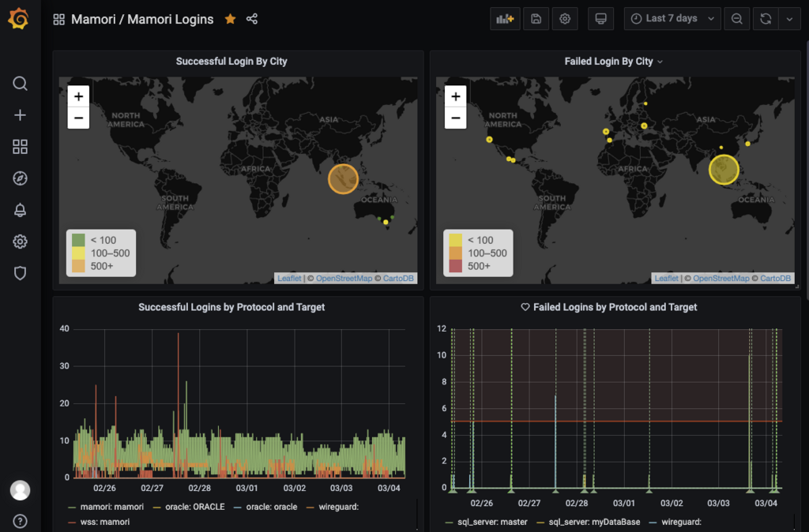Viewport: 809px width, 532px height.
Task: Click the Create plus icon in sidebar
Action: pos(21,115)
